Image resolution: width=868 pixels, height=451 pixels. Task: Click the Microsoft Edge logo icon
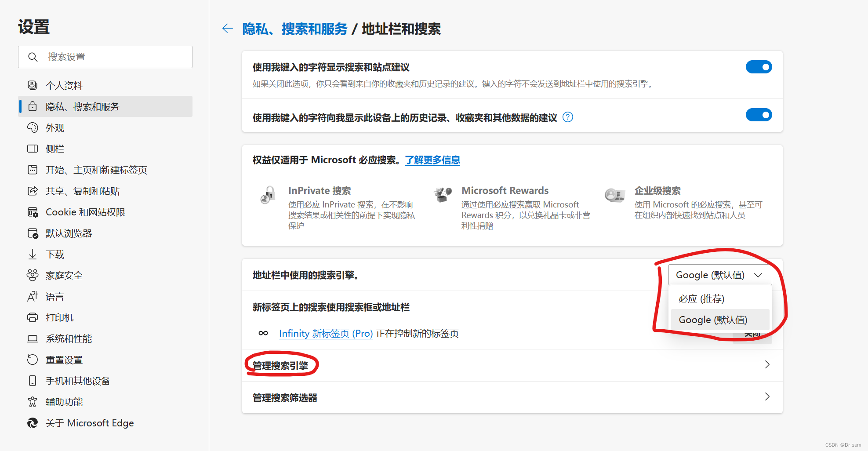pyautogui.click(x=33, y=423)
